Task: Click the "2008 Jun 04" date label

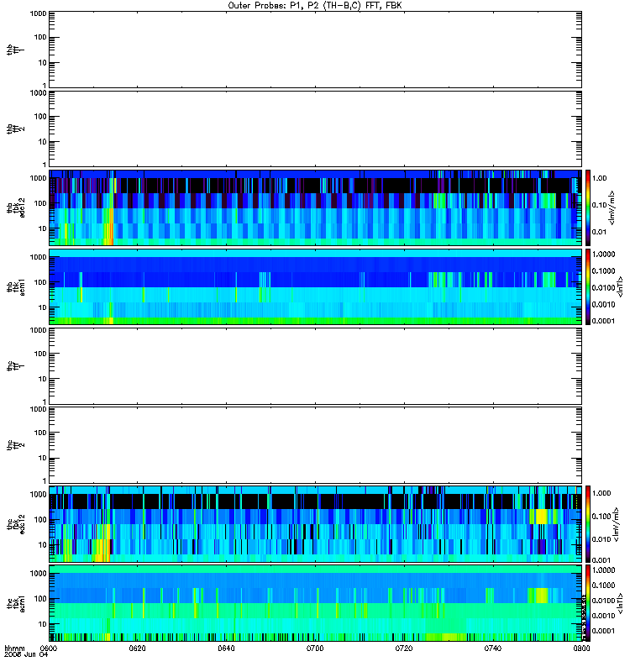Action: (x=26, y=654)
